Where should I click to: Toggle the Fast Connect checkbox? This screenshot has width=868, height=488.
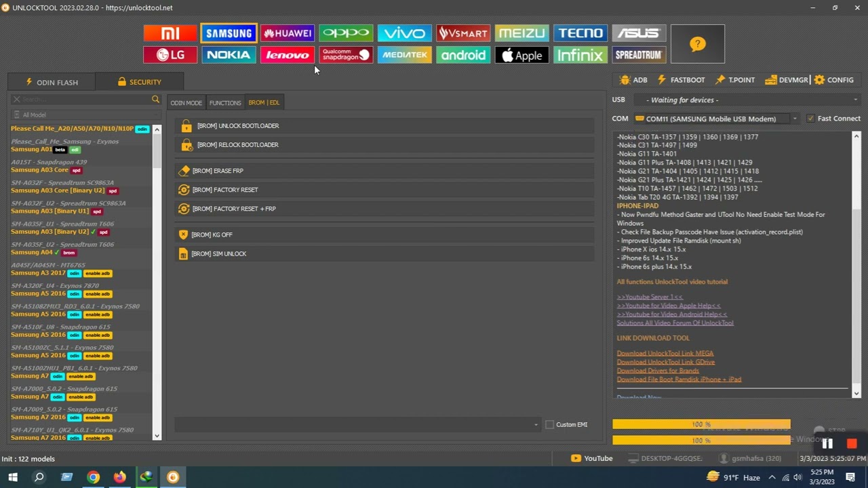[x=810, y=119]
